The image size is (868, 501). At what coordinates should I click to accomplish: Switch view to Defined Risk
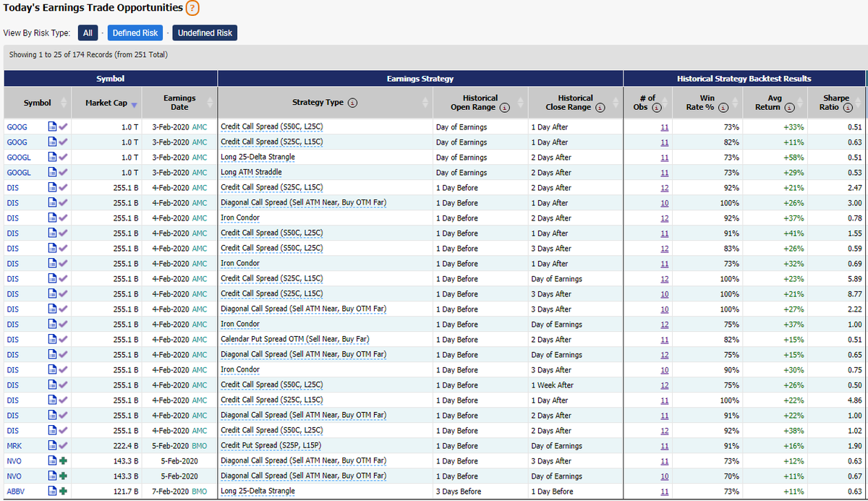135,33
